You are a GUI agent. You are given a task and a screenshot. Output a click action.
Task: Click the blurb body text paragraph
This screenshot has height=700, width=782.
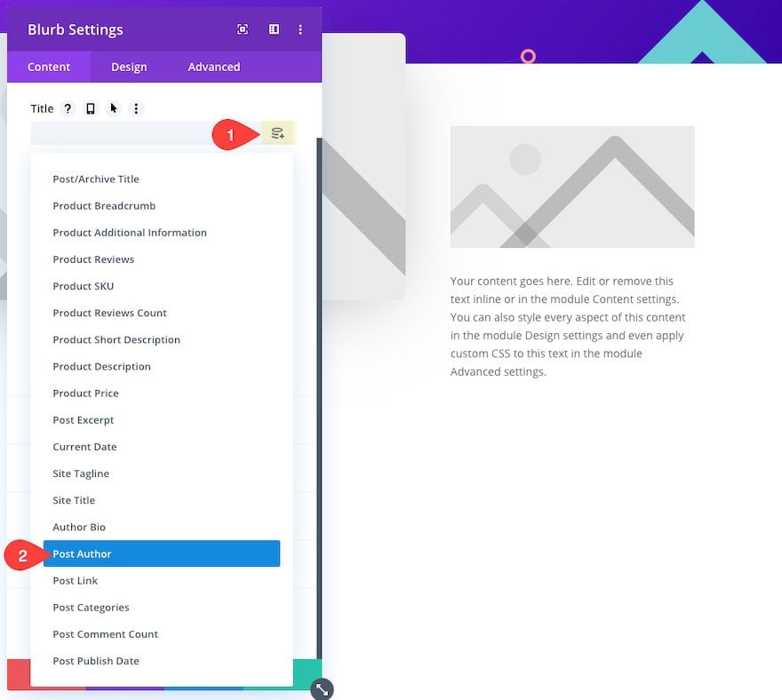(568, 326)
